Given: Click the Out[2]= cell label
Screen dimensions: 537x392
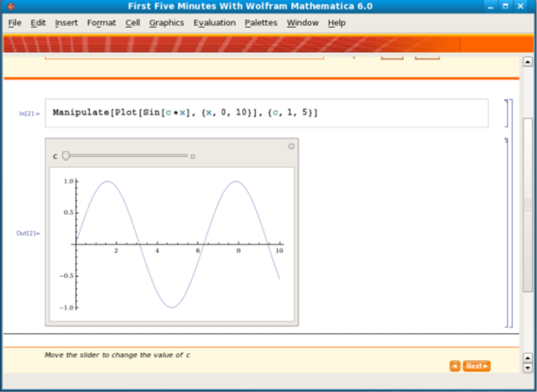Looking at the screenshot, I should coord(28,233).
